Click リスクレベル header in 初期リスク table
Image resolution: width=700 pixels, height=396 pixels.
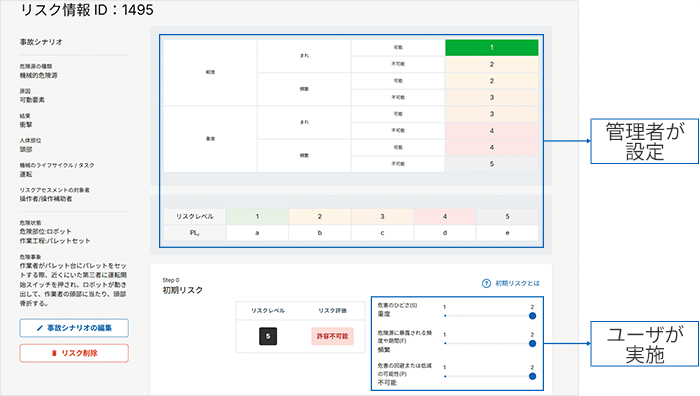pos(268,310)
